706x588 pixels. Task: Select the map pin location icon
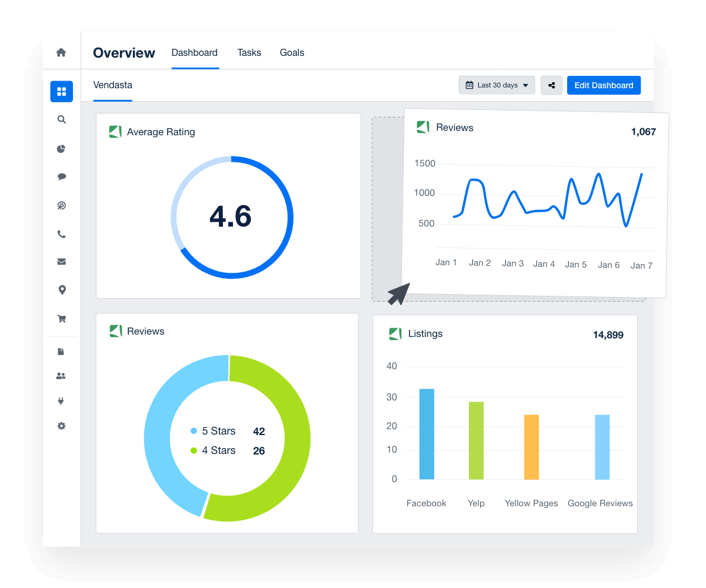62,290
